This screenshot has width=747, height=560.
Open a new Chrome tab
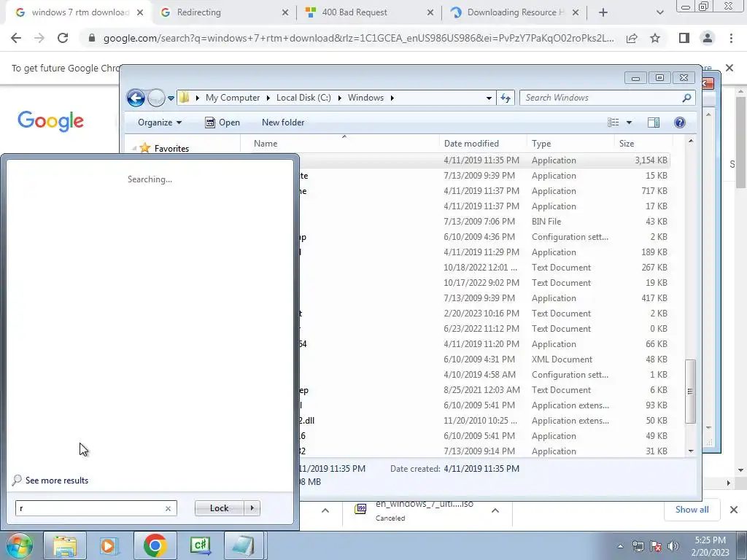point(603,12)
